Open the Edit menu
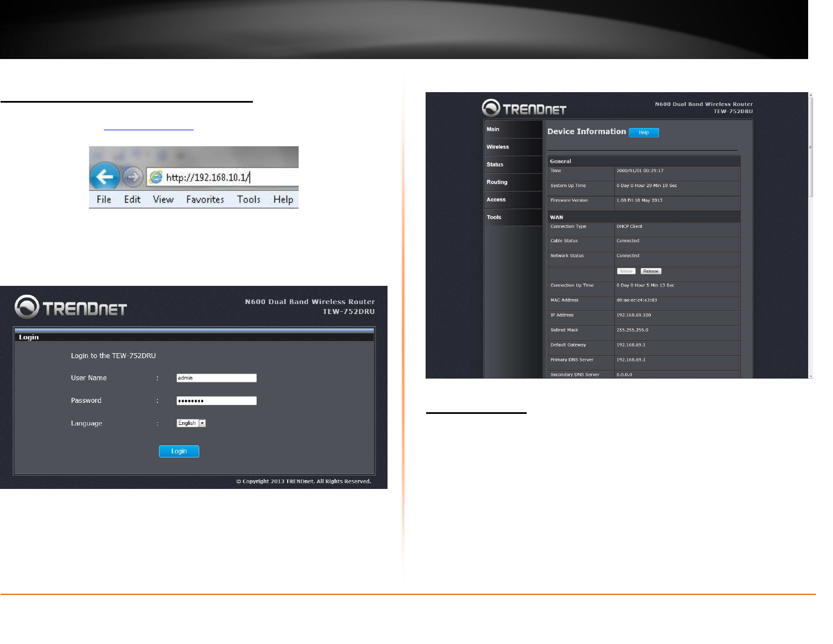833x644 pixels. 132,199
